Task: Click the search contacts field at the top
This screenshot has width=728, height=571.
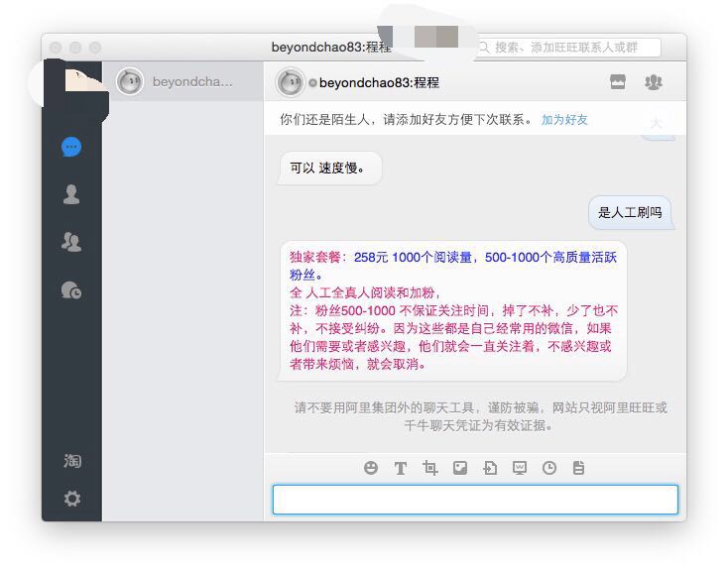Action: pos(568,48)
